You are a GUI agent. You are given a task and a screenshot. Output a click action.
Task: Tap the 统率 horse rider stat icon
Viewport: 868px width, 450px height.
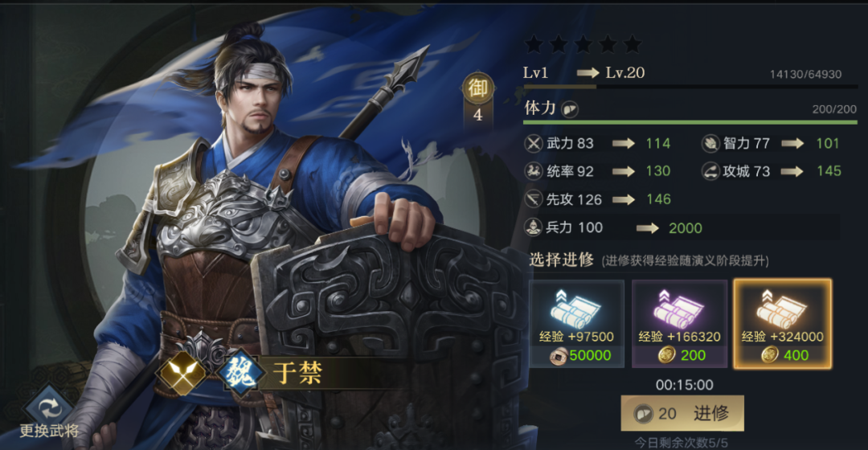point(534,171)
